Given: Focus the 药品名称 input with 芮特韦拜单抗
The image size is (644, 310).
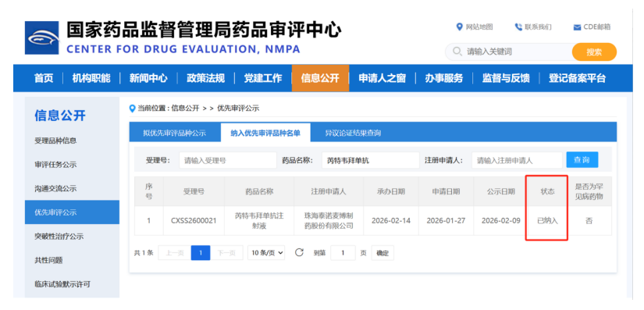Looking at the screenshot, I should point(371,160).
